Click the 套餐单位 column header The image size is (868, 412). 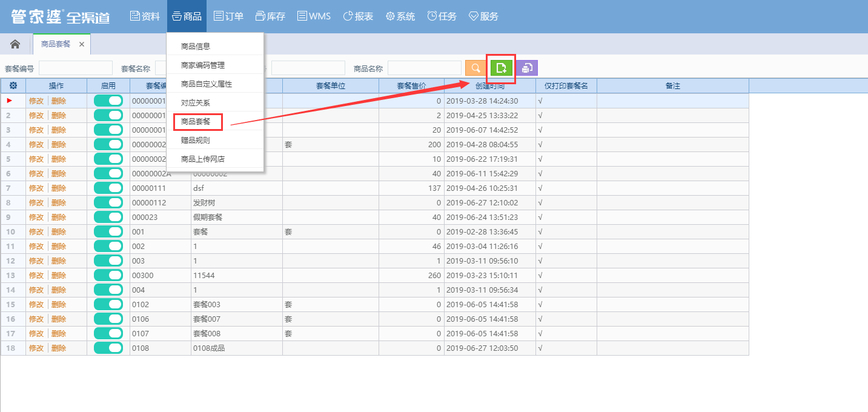pyautogui.click(x=331, y=86)
